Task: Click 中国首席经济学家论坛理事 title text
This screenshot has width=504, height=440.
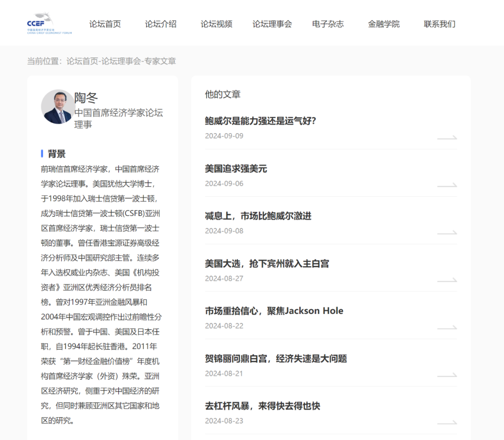Action: (x=119, y=118)
